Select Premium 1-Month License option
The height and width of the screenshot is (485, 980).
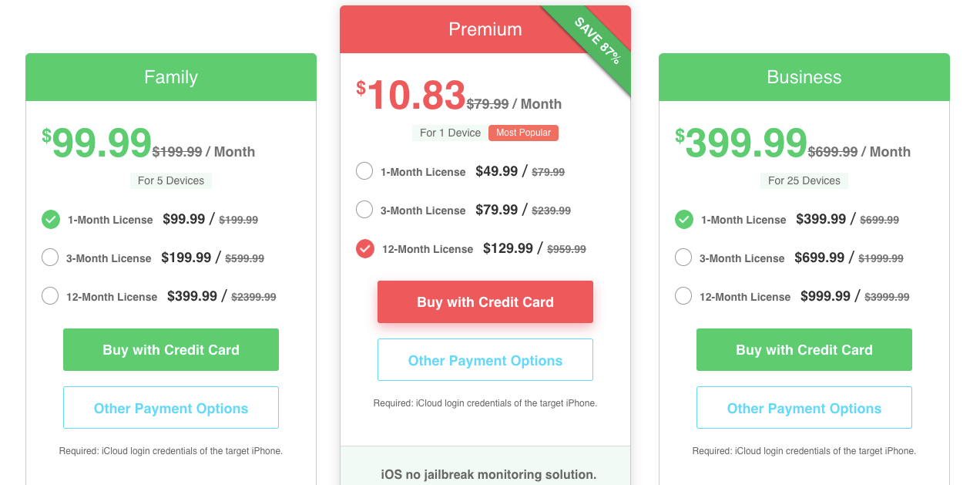[364, 171]
